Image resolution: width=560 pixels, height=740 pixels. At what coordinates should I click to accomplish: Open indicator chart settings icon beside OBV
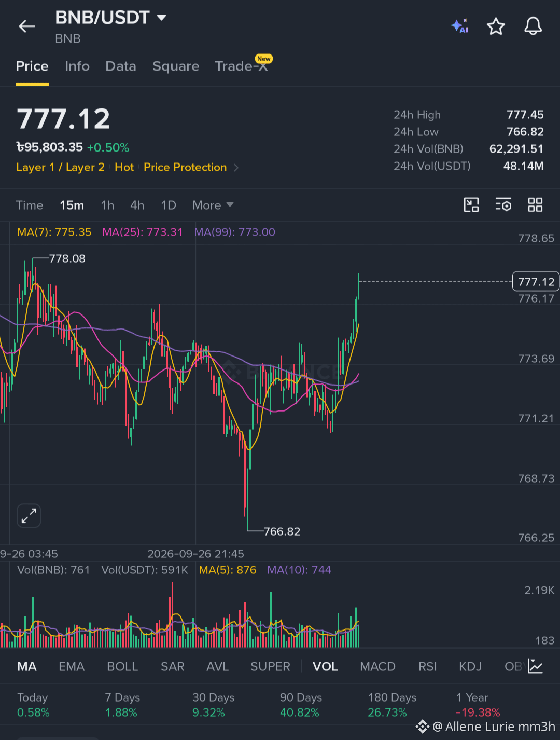click(x=535, y=666)
